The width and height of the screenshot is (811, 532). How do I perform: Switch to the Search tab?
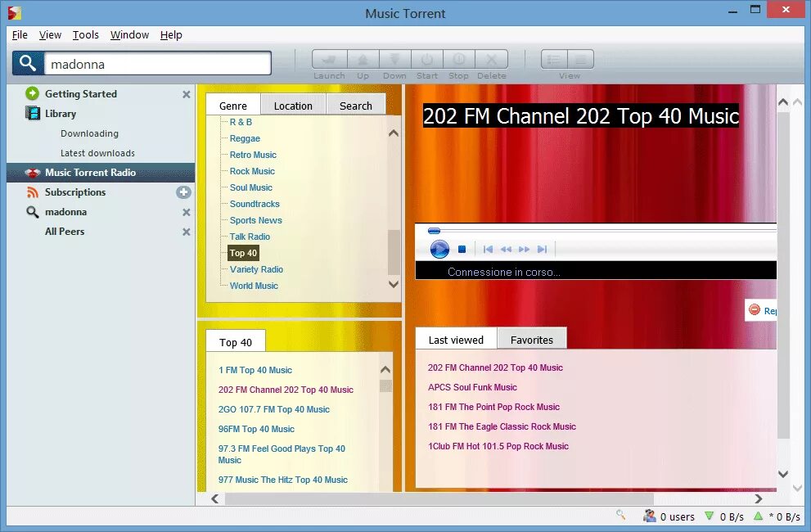[x=356, y=105]
